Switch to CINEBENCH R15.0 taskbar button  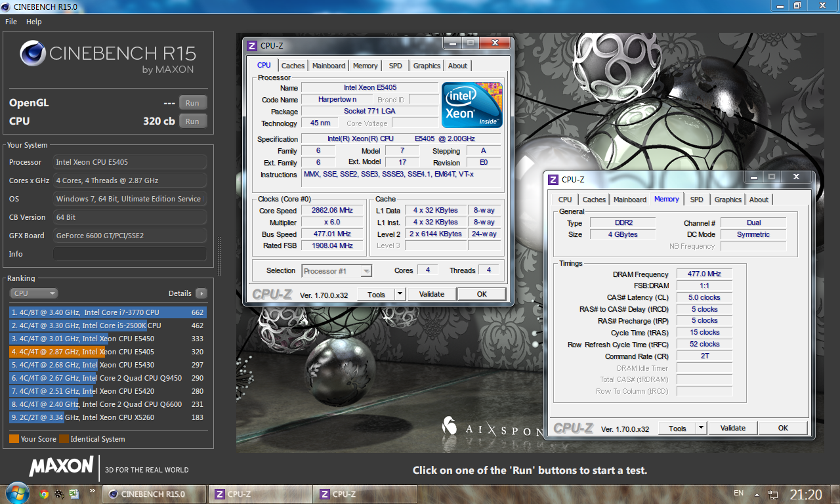(154, 494)
